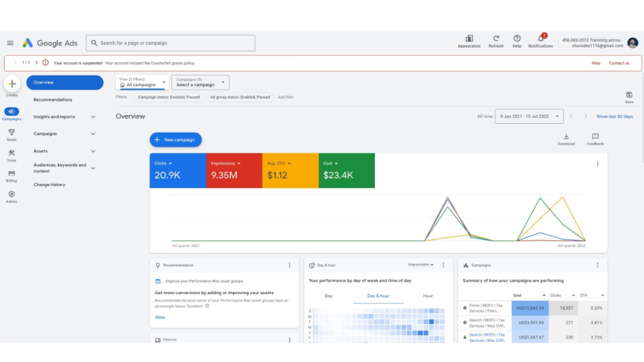The width and height of the screenshot is (644, 362).
Task: Expand the Assets sidebar section
Action: tap(93, 151)
